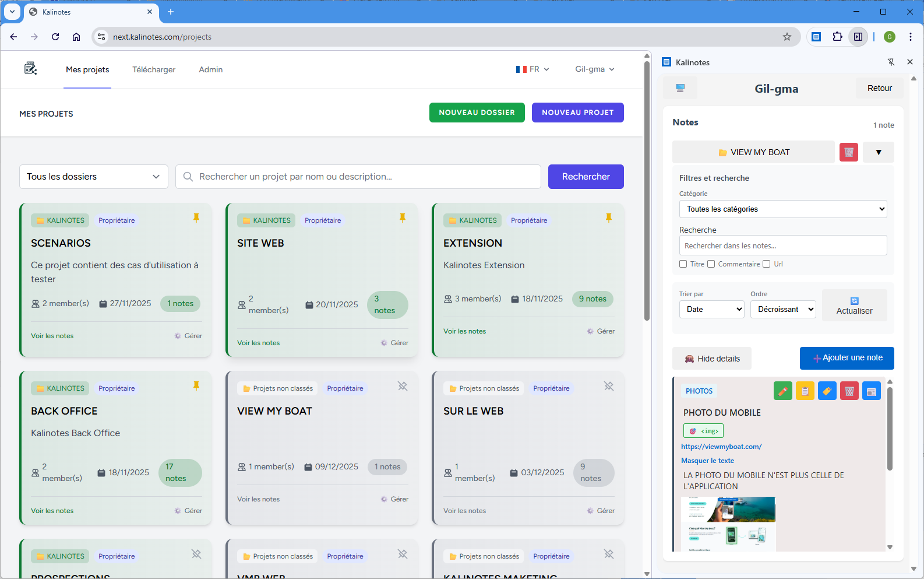This screenshot has width=924, height=579.
Task: Open the Trier par Date dropdown
Action: [712, 309]
